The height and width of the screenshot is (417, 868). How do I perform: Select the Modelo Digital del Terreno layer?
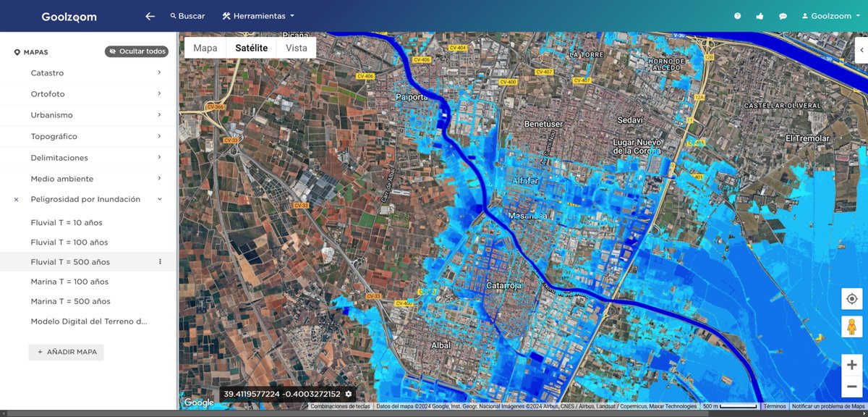[x=89, y=321]
